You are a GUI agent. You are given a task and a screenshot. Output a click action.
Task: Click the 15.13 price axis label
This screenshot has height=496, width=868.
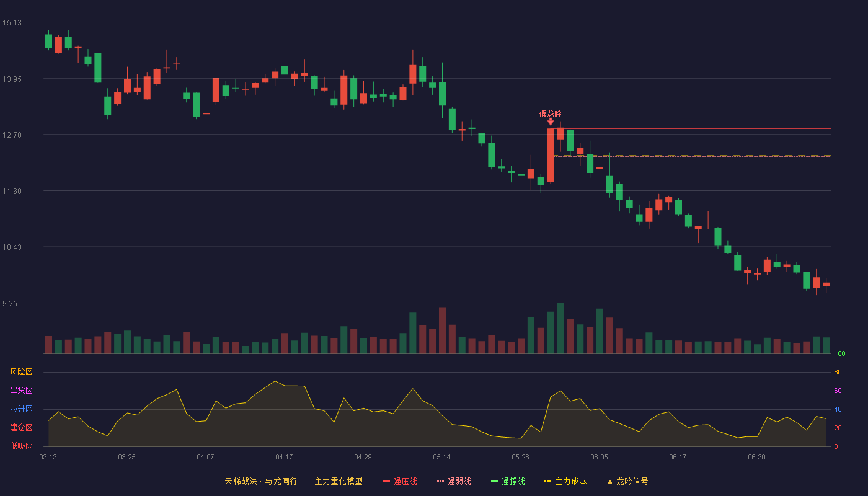(12, 23)
